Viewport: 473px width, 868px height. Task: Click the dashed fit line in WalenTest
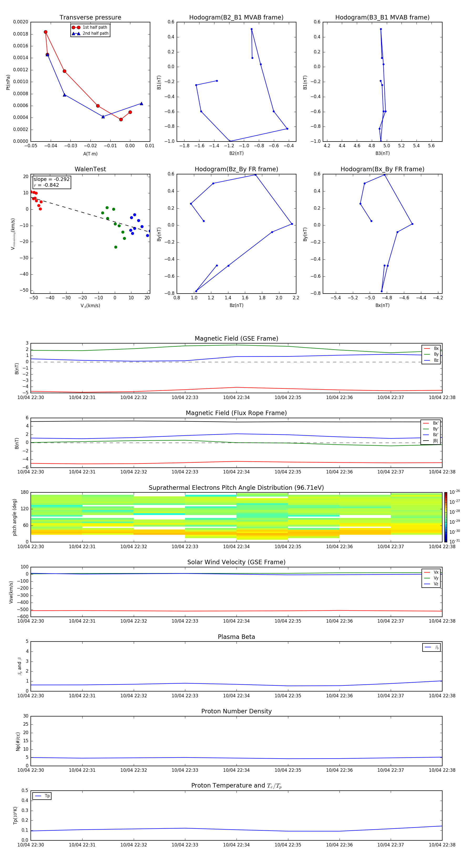[x=90, y=215]
